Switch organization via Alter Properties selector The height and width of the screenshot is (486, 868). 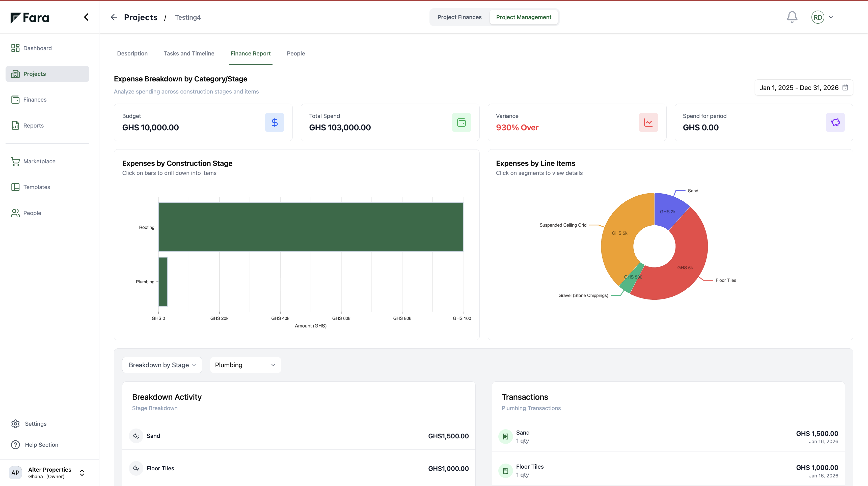pyautogui.click(x=47, y=473)
